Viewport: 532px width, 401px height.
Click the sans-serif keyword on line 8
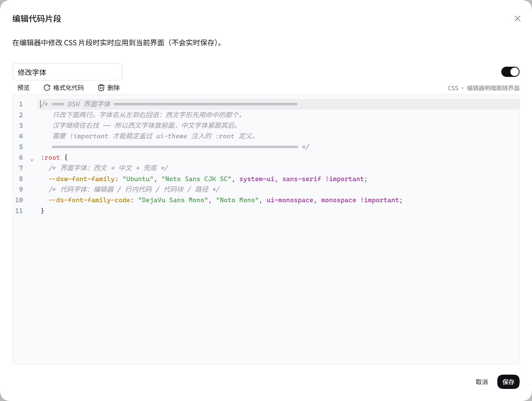tap(302, 179)
